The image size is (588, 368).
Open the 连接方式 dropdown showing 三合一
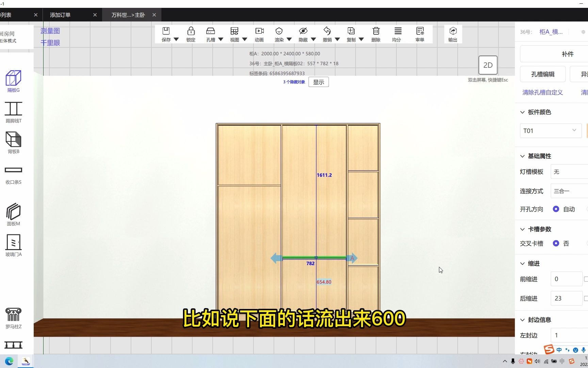click(x=569, y=191)
